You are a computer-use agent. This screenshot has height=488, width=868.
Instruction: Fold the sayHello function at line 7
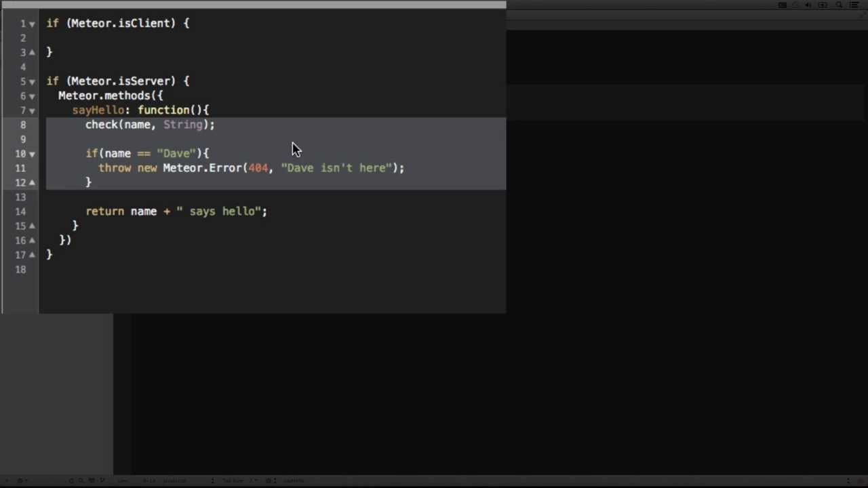pos(32,110)
